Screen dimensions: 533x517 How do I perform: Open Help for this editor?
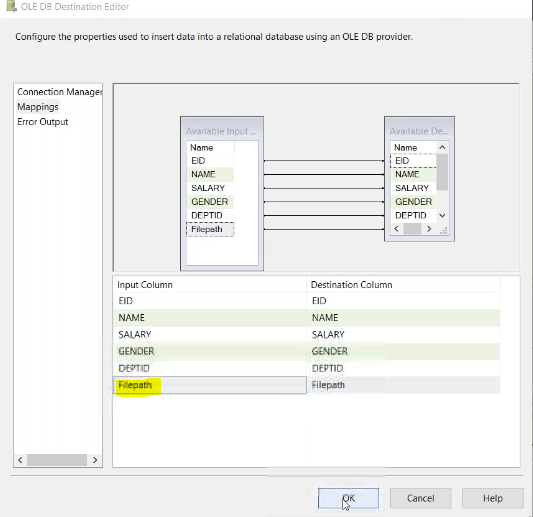493,498
